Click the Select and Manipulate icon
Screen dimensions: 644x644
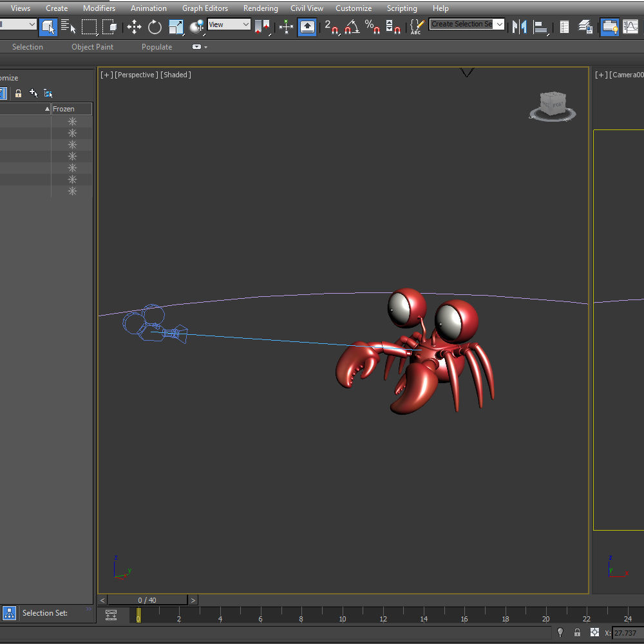[x=287, y=27]
